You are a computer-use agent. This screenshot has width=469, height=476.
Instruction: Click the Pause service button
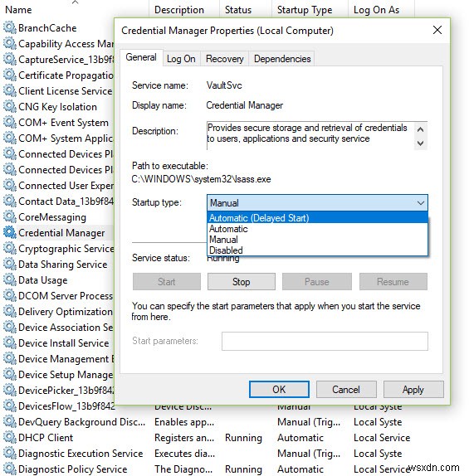pyautogui.click(x=317, y=281)
